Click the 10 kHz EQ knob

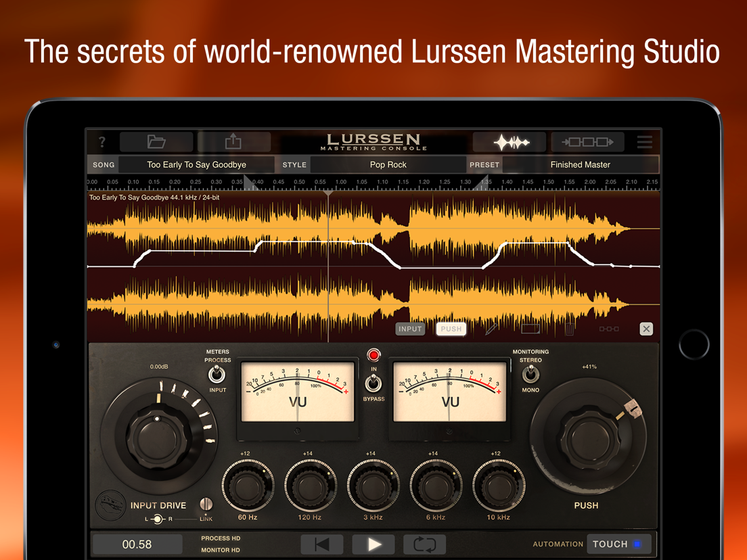[x=498, y=486]
